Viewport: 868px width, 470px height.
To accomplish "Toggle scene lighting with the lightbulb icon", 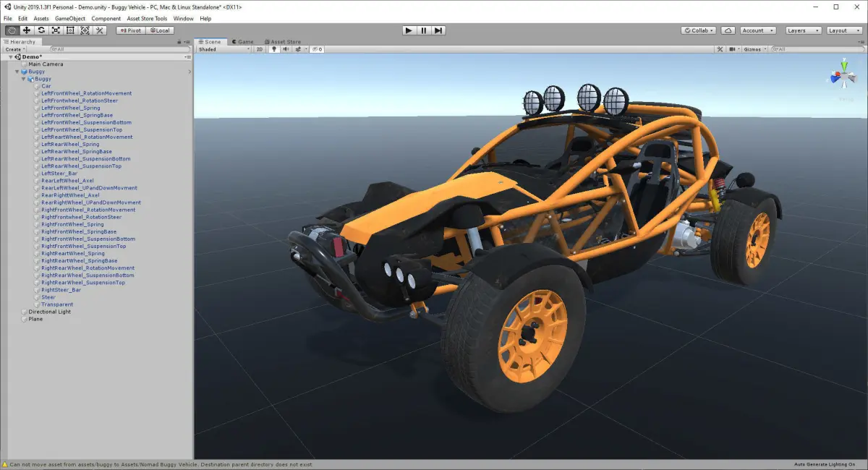I will click(x=275, y=49).
